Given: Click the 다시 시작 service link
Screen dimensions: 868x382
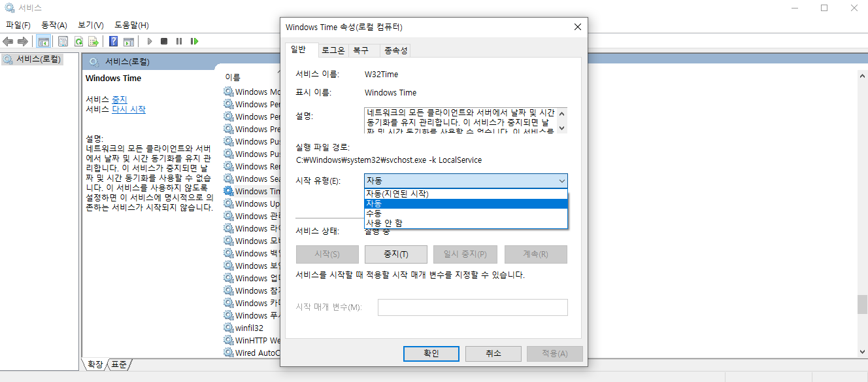Looking at the screenshot, I should [x=129, y=109].
